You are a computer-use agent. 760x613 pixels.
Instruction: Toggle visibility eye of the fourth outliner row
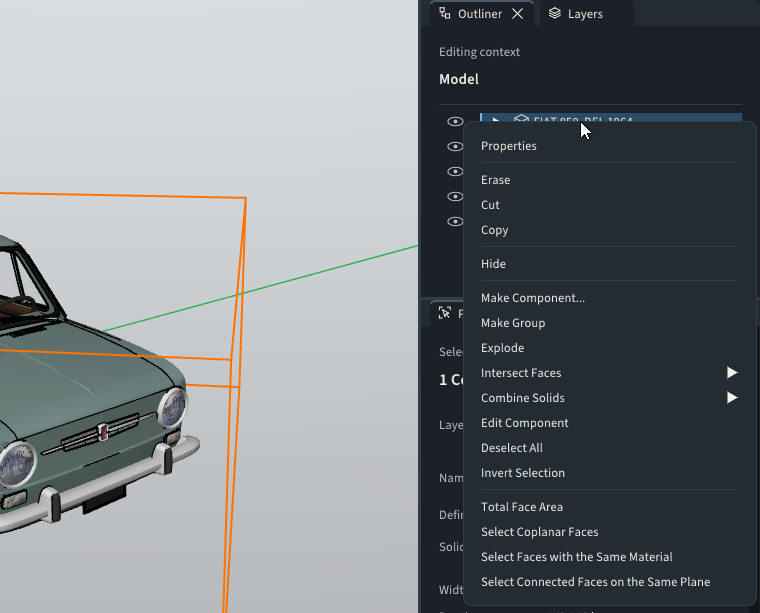point(455,196)
